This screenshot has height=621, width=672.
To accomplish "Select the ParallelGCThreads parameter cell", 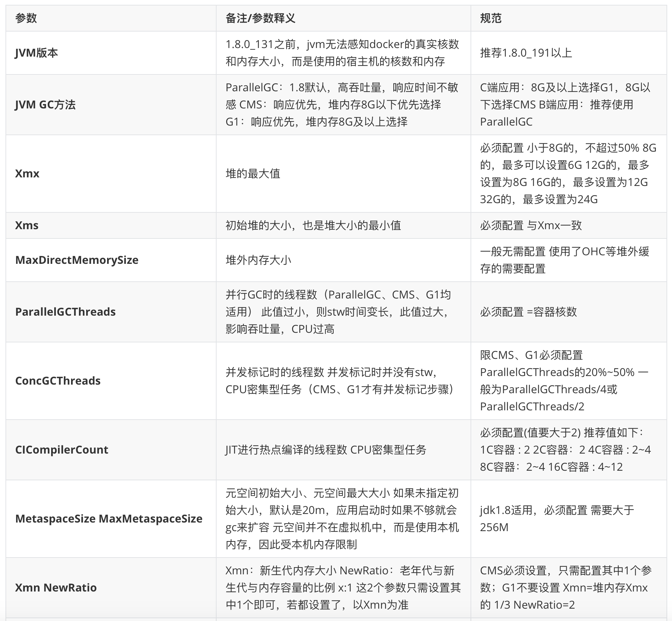I will point(111,312).
